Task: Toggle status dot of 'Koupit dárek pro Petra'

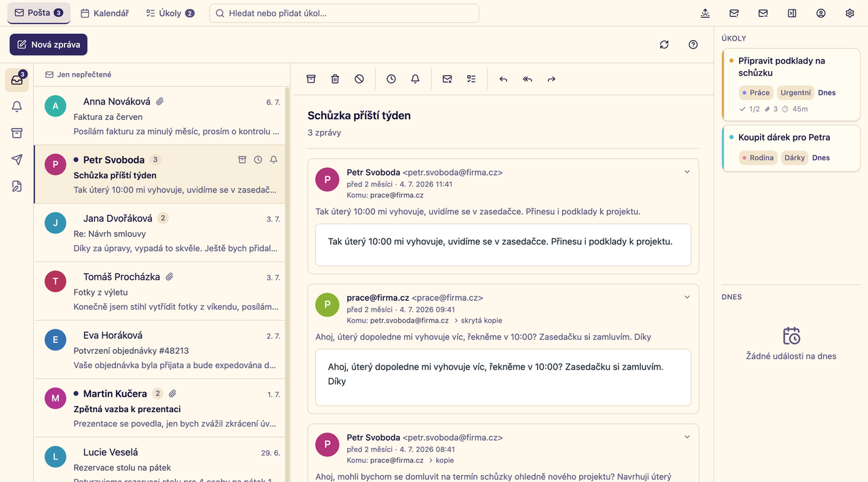Action: 732,137
